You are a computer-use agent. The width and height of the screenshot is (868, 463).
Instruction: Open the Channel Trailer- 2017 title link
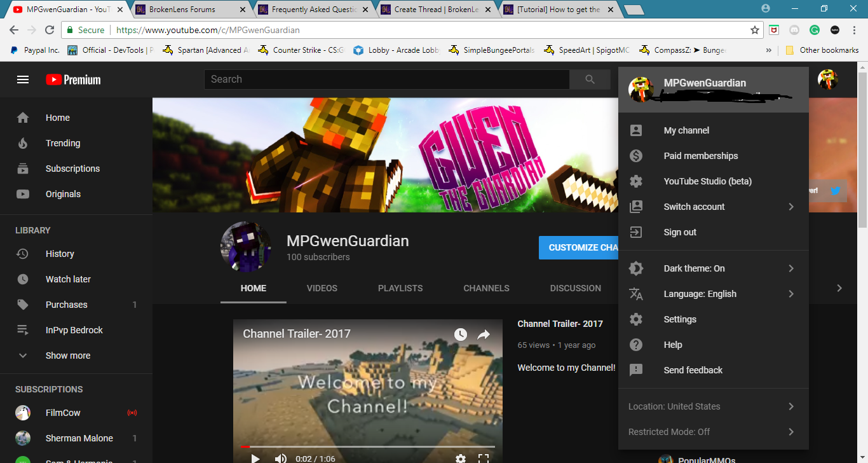560,324
